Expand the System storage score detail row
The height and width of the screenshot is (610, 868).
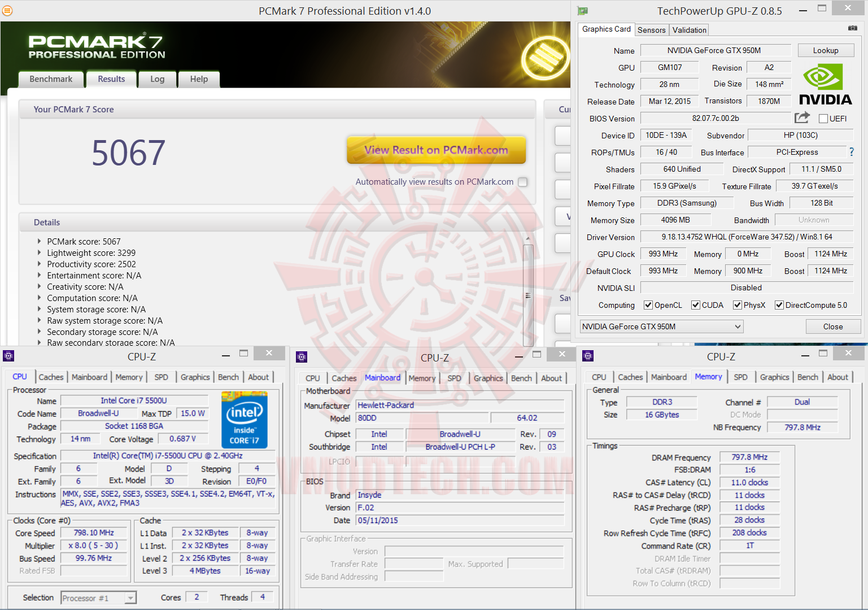point(39,309)
